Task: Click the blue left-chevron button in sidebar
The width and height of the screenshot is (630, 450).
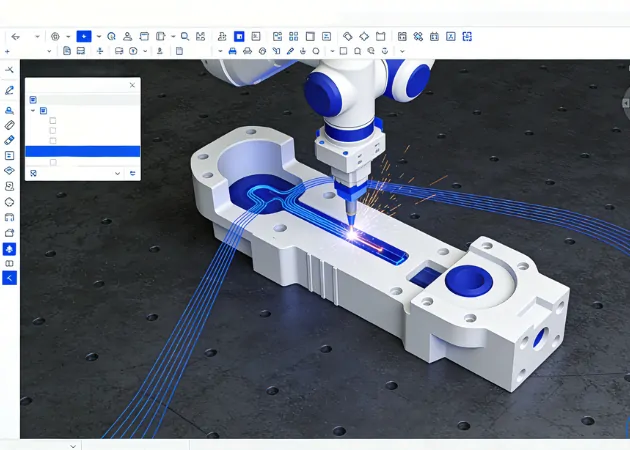Action: pyautogui.click(x=9, y=278)
